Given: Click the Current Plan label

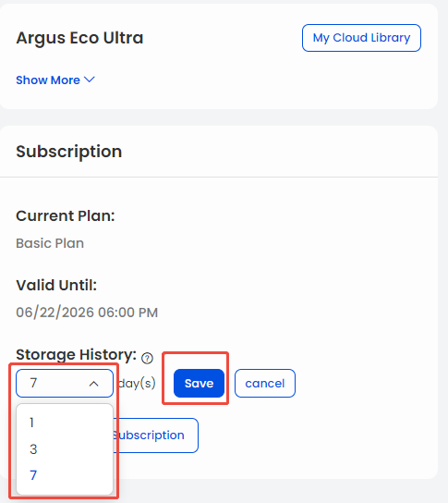Looking at the screenshot, I should click(x=66, y=215).
